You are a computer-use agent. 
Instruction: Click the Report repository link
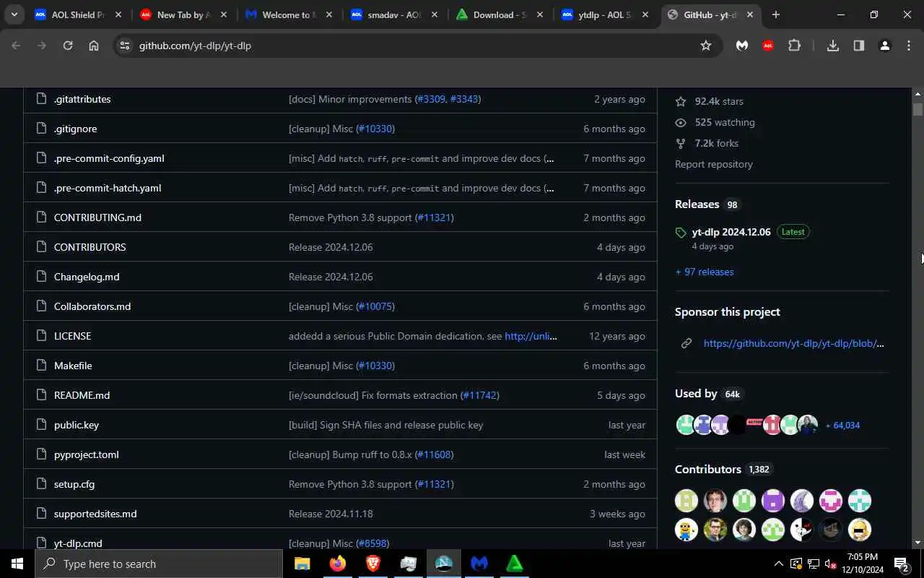point(714,164)
